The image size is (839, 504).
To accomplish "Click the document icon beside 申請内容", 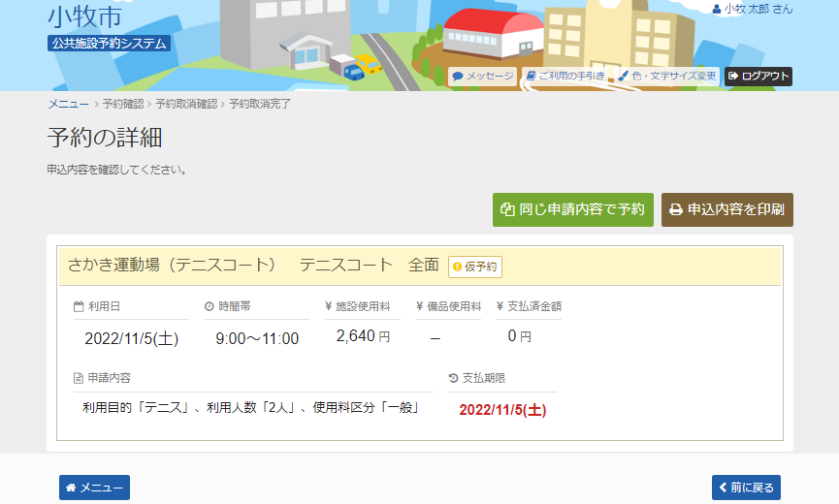I will pos(79,378).
